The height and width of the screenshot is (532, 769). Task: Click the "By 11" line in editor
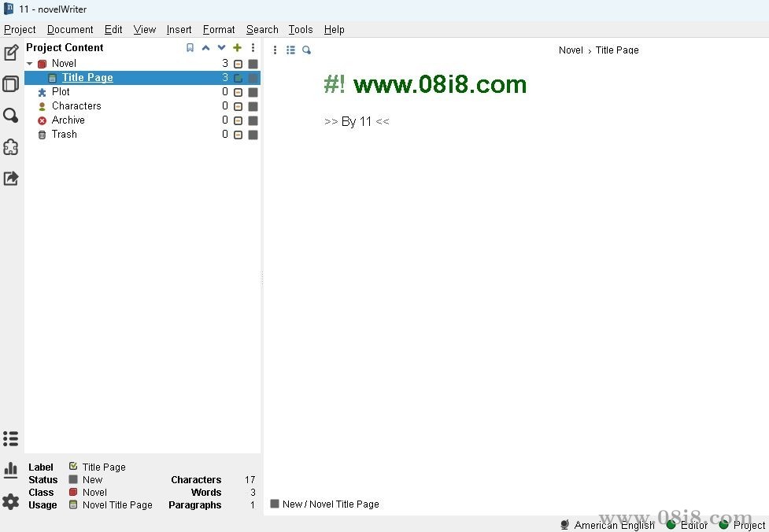click(357, 122)
